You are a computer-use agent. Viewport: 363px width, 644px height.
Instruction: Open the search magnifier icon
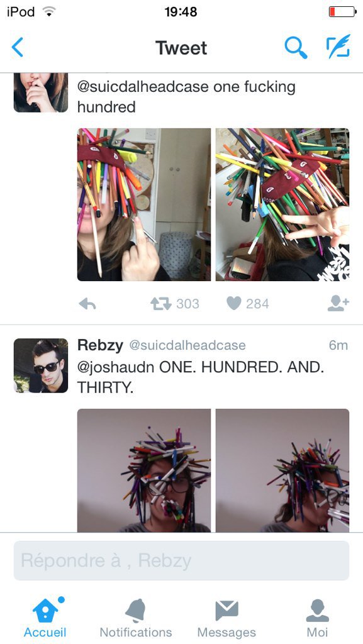click(296, 48)
